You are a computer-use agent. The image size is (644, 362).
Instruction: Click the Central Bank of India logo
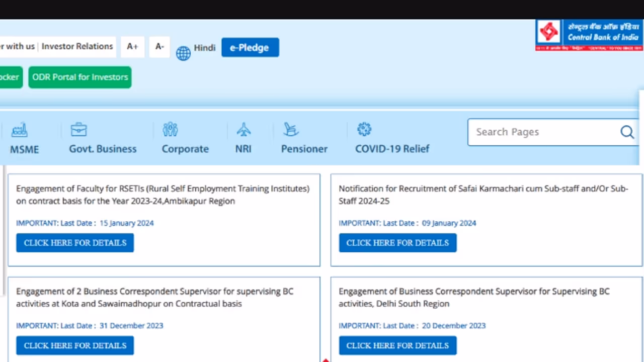coord(588,35)
